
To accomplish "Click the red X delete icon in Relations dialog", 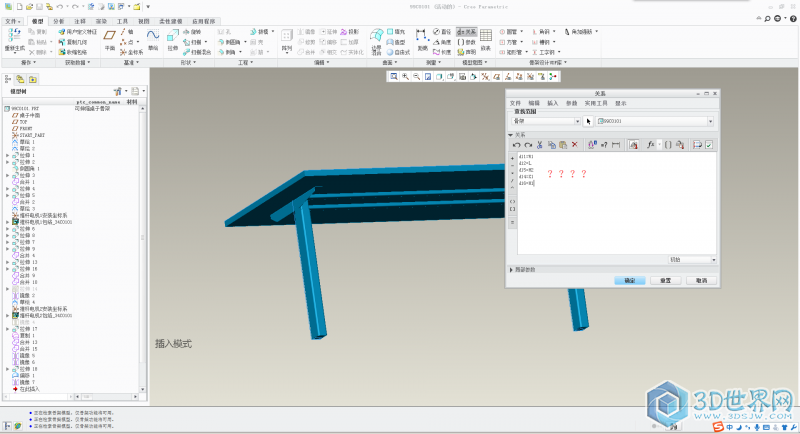I will (x=574, y=145).
